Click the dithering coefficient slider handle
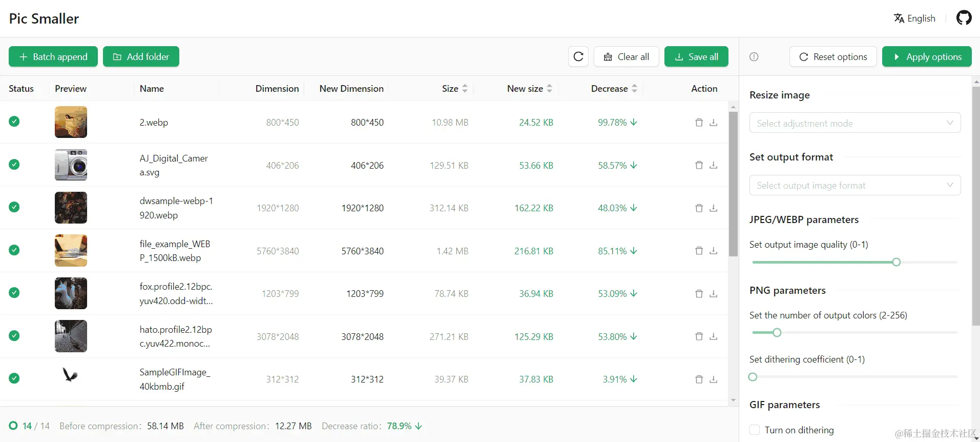This screenshot has width=980, height=442. coord(753,377)
